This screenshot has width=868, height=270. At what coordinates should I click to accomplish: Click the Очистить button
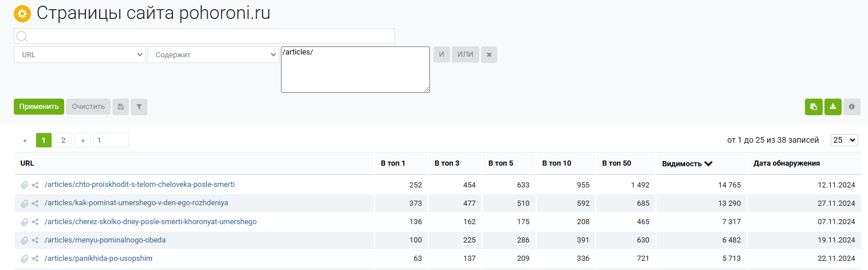point(88,107)
